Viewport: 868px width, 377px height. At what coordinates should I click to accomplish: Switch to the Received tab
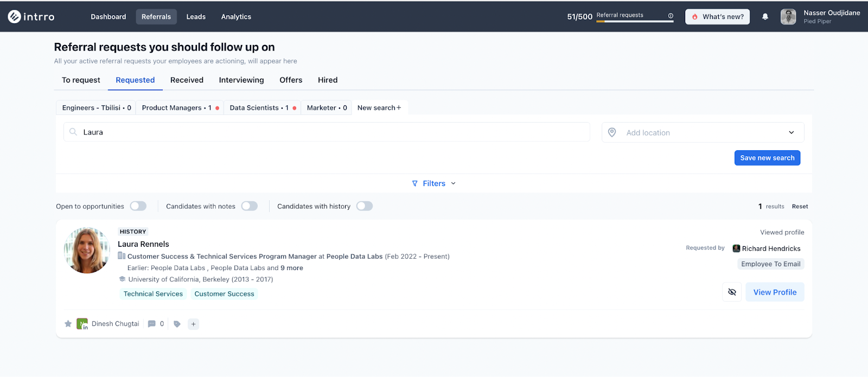[187, 80]
